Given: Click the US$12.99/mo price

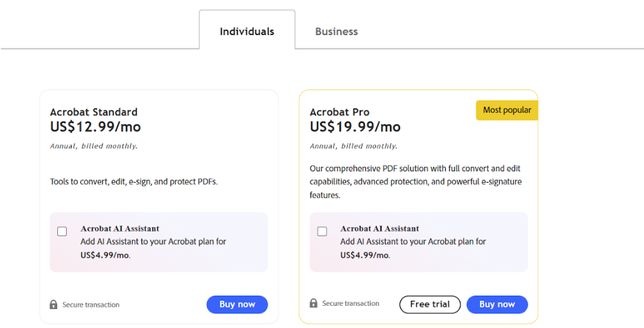Looking at the screenshot, I should pos(95,127).
